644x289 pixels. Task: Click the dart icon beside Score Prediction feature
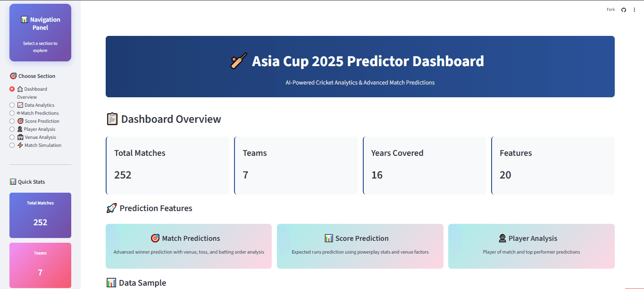pos(328,238)
